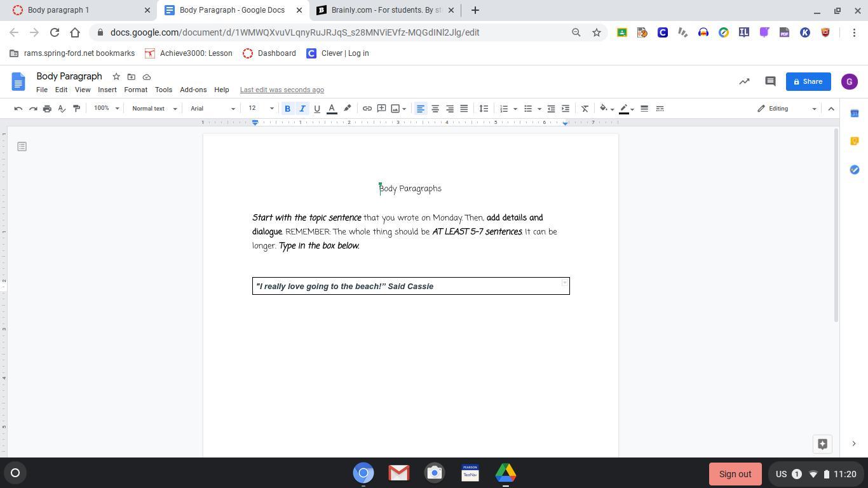Open comment history speech bubble

770,81
